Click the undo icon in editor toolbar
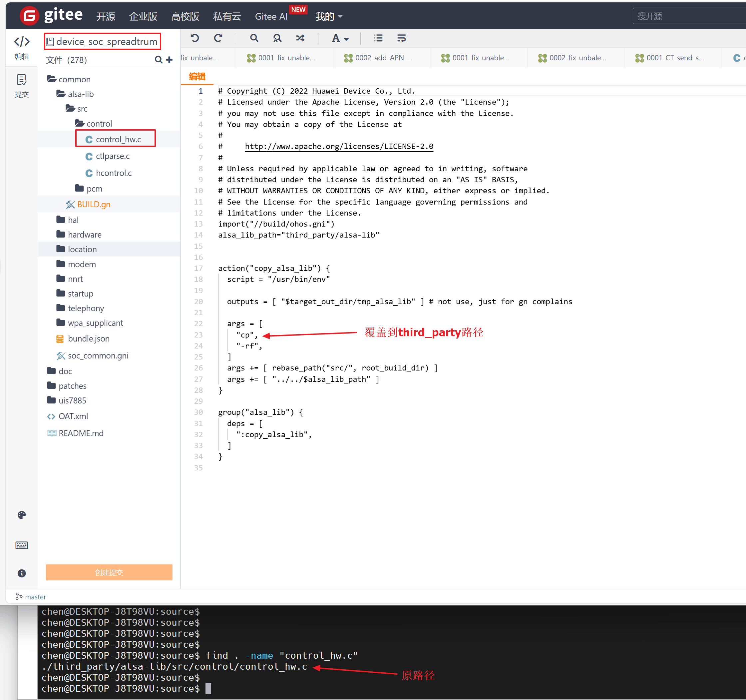 click(x=194, y=38)
